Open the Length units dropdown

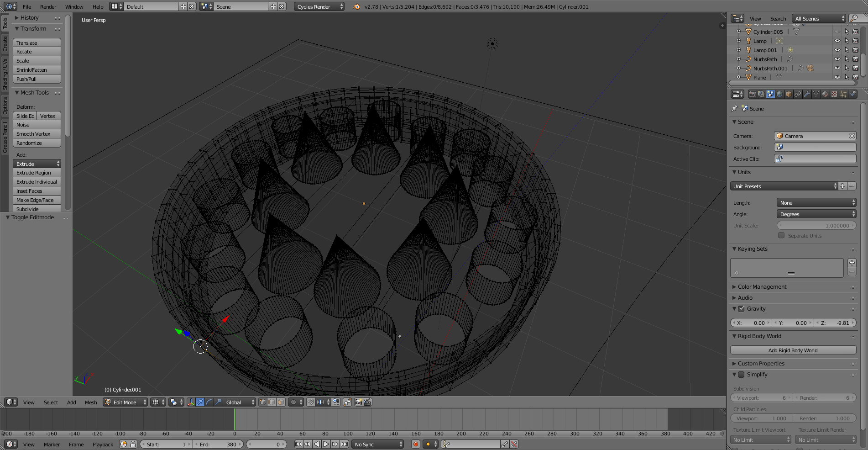(816, 202)
